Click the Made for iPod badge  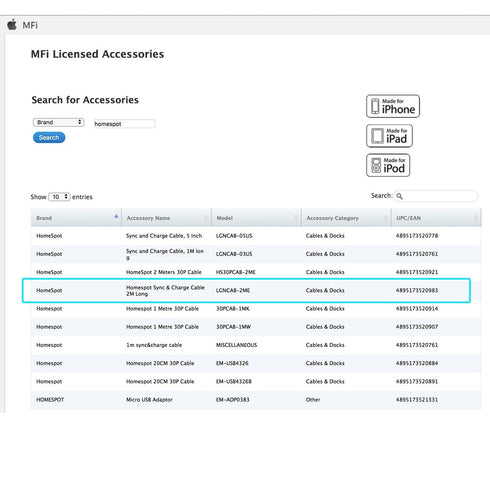(x=388, y=165)
